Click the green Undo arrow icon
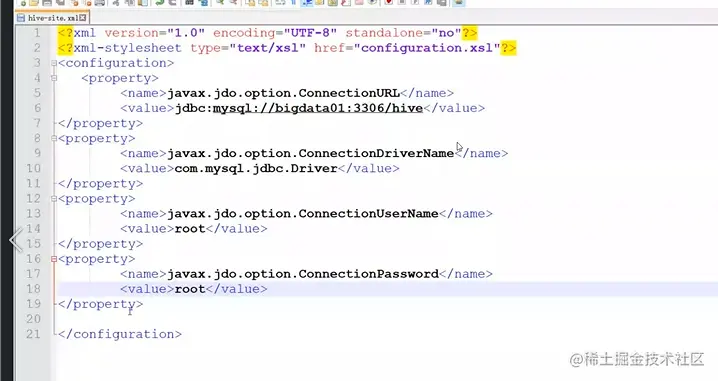This screenshot has height=381, width=718. tap(159, 2)
